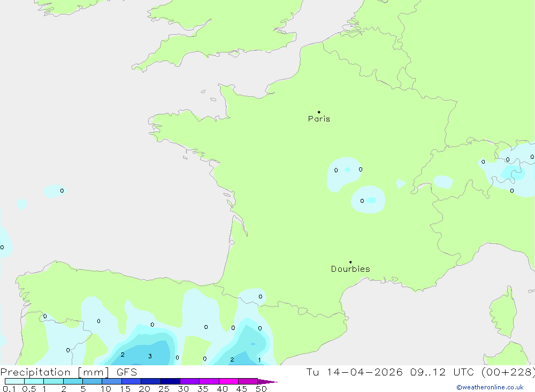Screen dimensions: 535x392
Task: Pick the 30 to 35 legend swatch
Action: coord(190,381)
